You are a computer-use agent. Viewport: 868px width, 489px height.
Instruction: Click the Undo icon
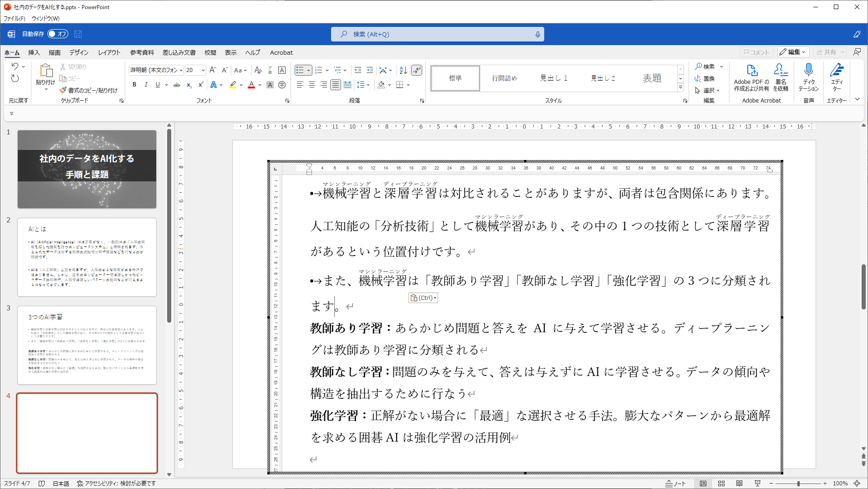tap(15, 67)
